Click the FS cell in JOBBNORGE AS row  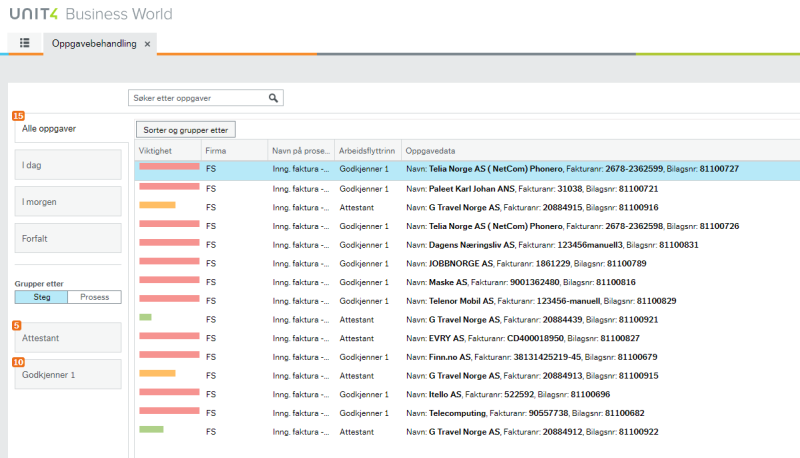211,264
